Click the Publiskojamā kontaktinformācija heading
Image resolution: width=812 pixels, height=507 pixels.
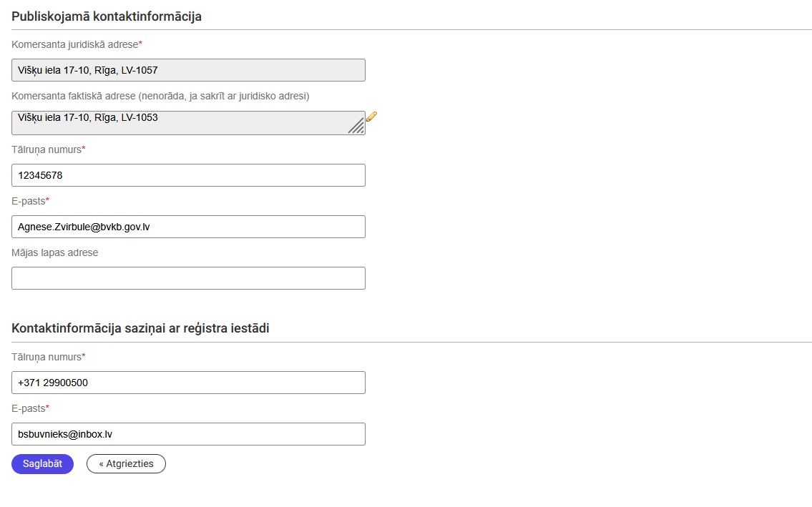(107, 16)
